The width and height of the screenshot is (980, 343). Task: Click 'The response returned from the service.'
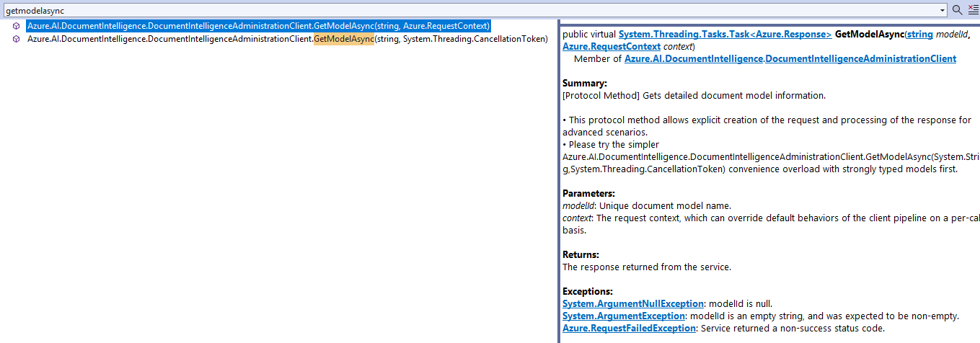click(x=647, y=267)
